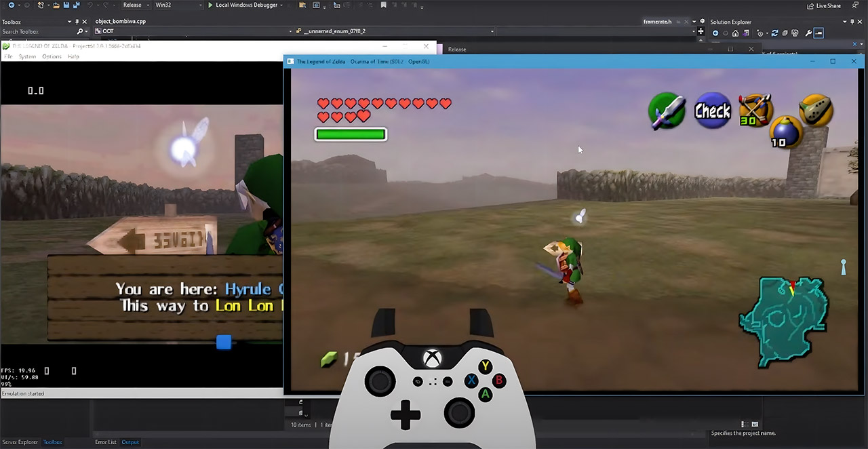The width and height of the screenshot is (868, 449).
Task: Switch to the framerate.h tab
Action: [x=657, y=22]
